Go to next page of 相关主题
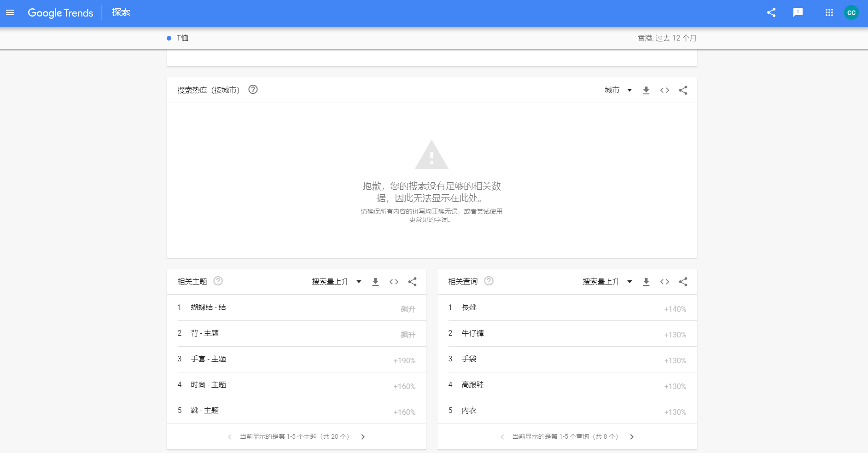868x453 pixels. tap(363, 437)
